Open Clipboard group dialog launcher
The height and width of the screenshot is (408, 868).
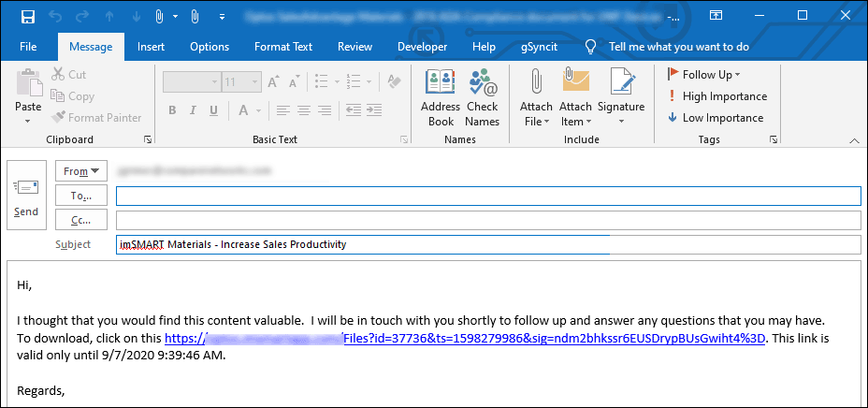click(148, 140)
